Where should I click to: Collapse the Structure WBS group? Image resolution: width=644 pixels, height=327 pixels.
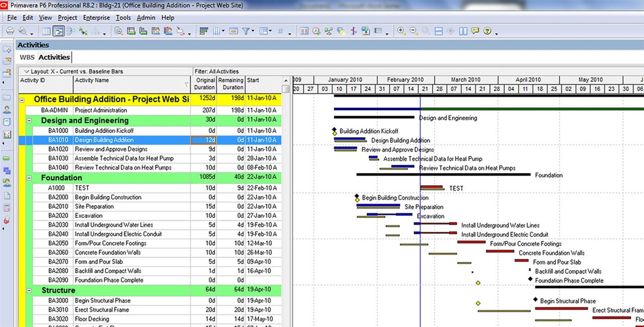click(x=29, y=291)
